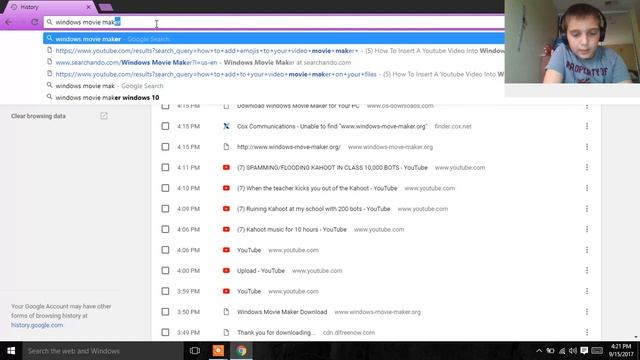
Task: Click Clear browsing data in the sidebar
Action: pos(38,116)
